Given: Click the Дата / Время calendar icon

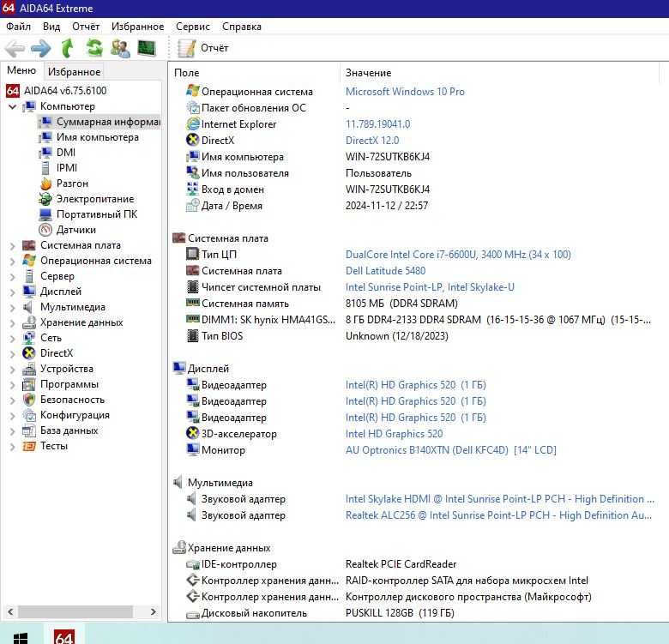Looking at the screenshot, I should (193, 205).
